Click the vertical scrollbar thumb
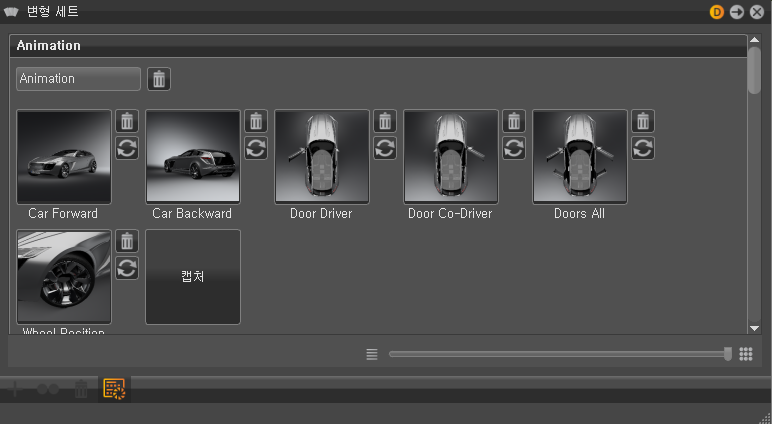 (754, 69)
